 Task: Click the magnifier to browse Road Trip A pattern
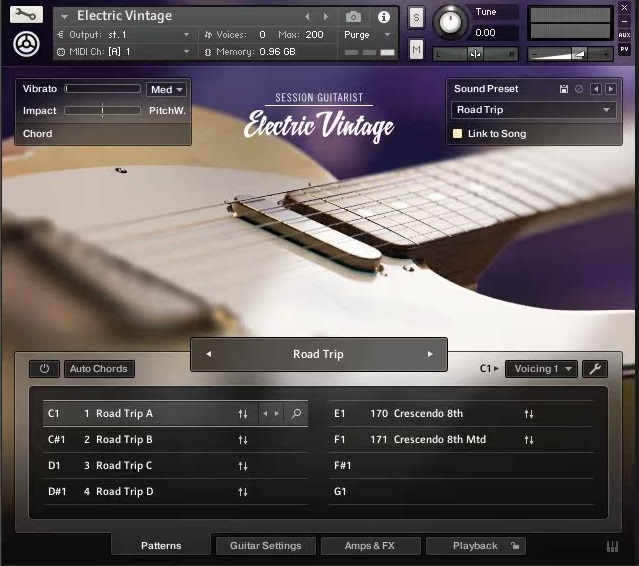coord(296,413)
